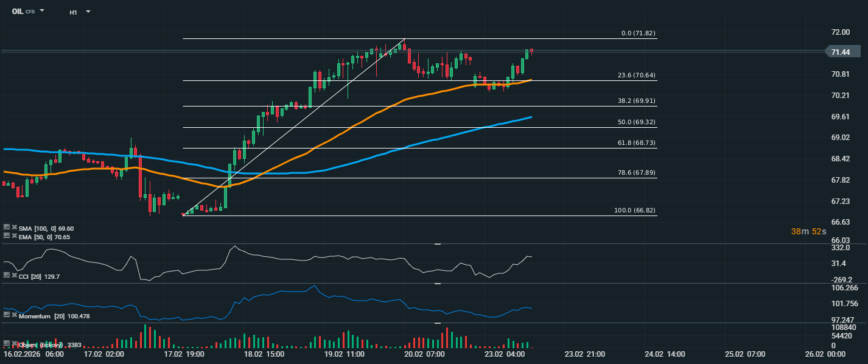Click the resize handle above the CCI pane

point(437,244)
